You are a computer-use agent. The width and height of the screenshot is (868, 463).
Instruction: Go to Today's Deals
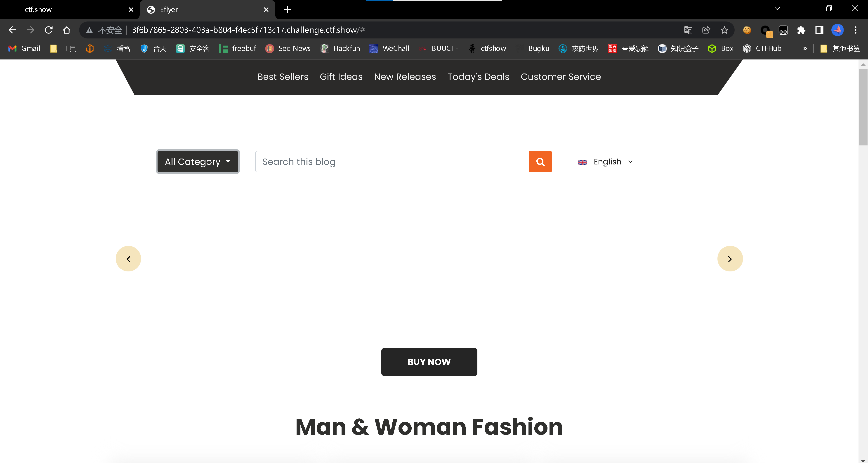pos(478,76)
